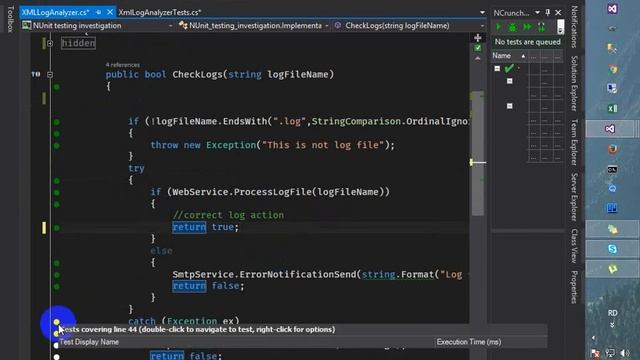
Task: Click green passing checkmark in NCrunch tree
Action: pyautogui.click(x=509, y=69)
